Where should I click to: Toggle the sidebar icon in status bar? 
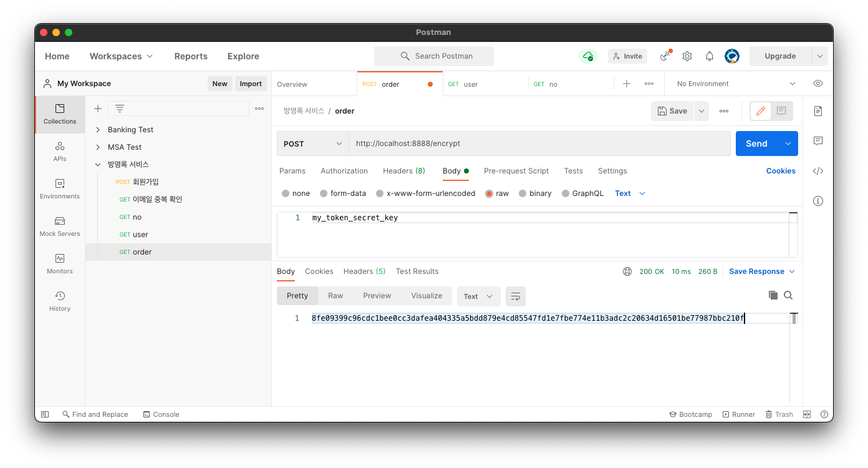45,414
